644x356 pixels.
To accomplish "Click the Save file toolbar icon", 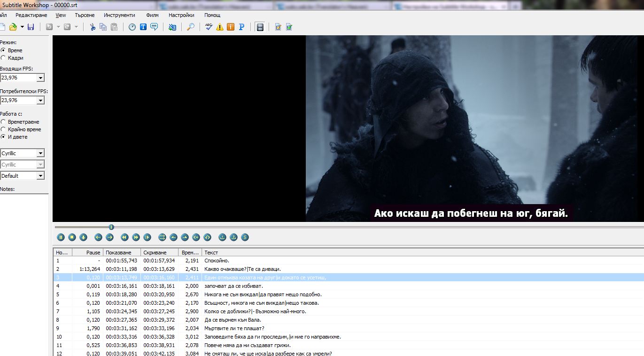I will pyautogui.click(x=31, y=27).
